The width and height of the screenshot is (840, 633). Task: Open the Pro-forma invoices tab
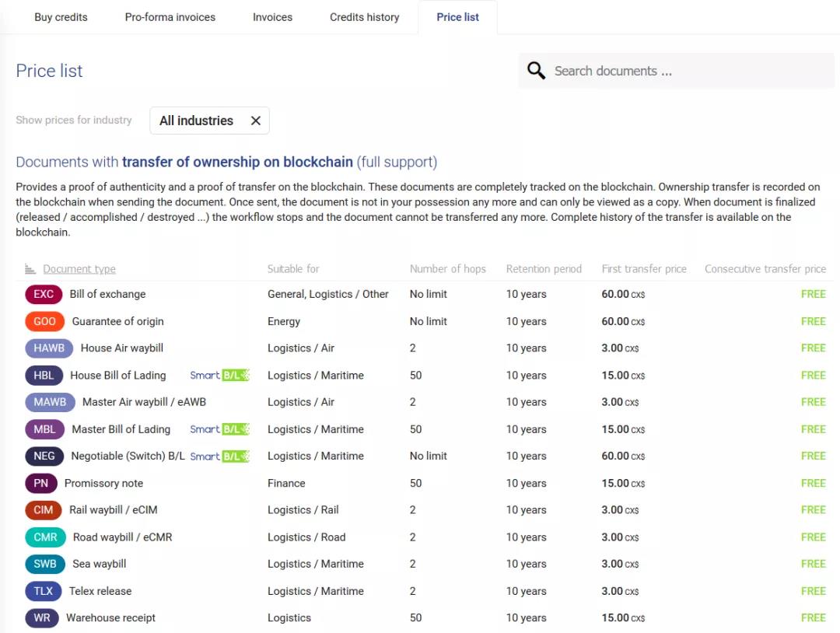[x=170, y=17]
